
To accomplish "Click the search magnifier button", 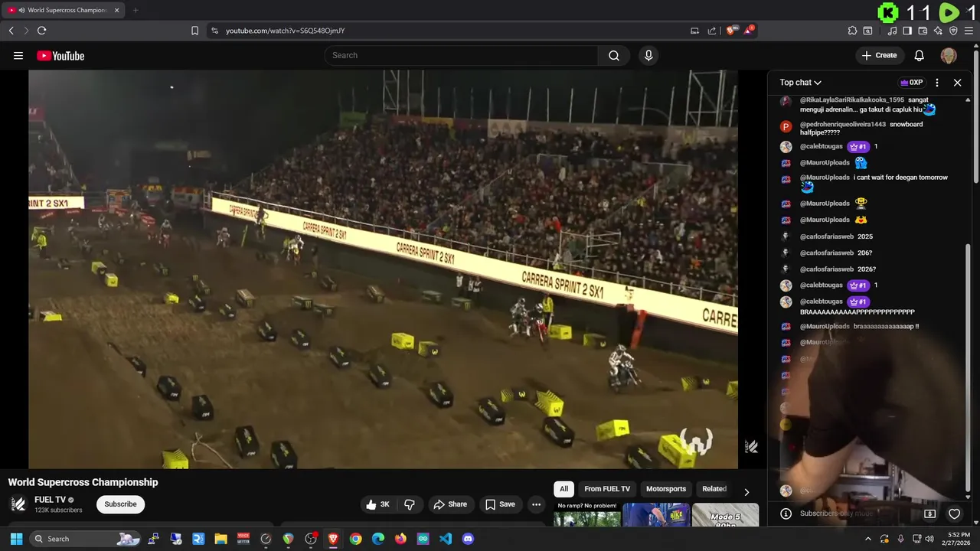I will pos(614,55).
